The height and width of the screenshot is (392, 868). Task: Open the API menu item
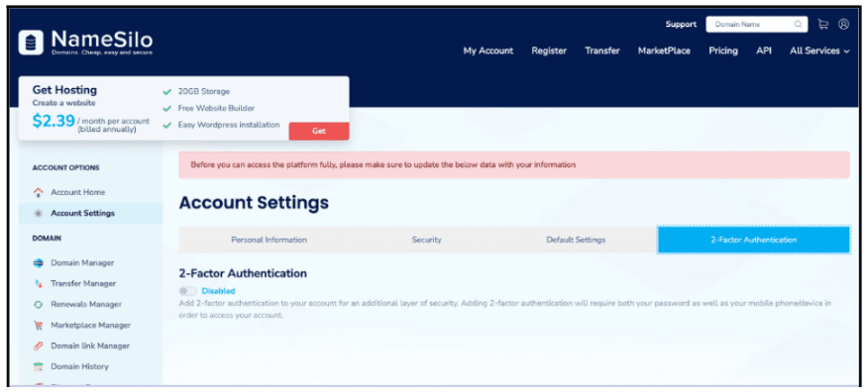[x=764, y=50]
